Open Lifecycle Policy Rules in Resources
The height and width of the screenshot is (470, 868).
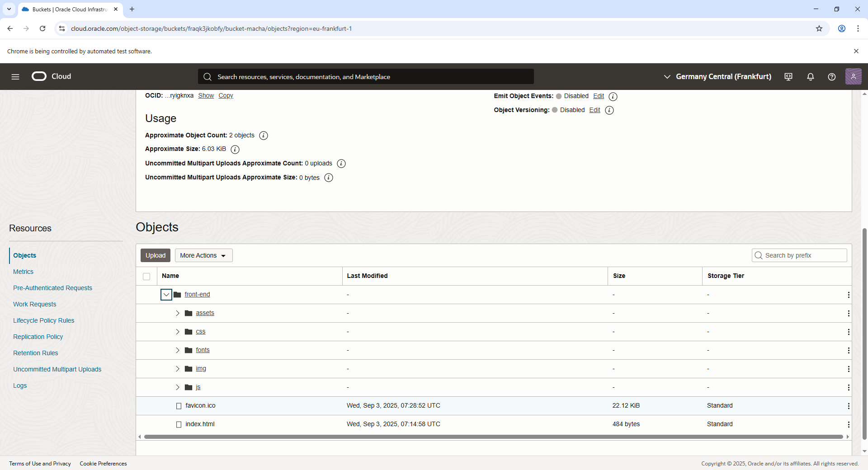click(43, 320)
